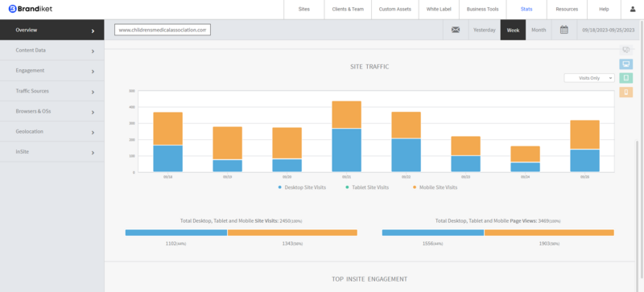The width and height of the screenshot is (644, 292).
Task: Select InSite in the sidebar
Action: click(x=52, y=151)
